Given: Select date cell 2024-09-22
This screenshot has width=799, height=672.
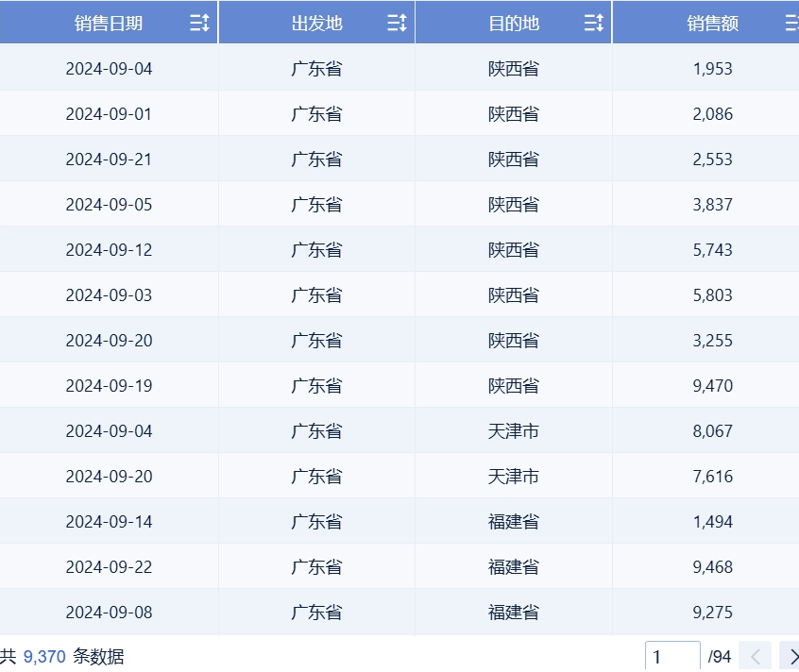Looking at the screenshot, I should [x=109, y=567].
